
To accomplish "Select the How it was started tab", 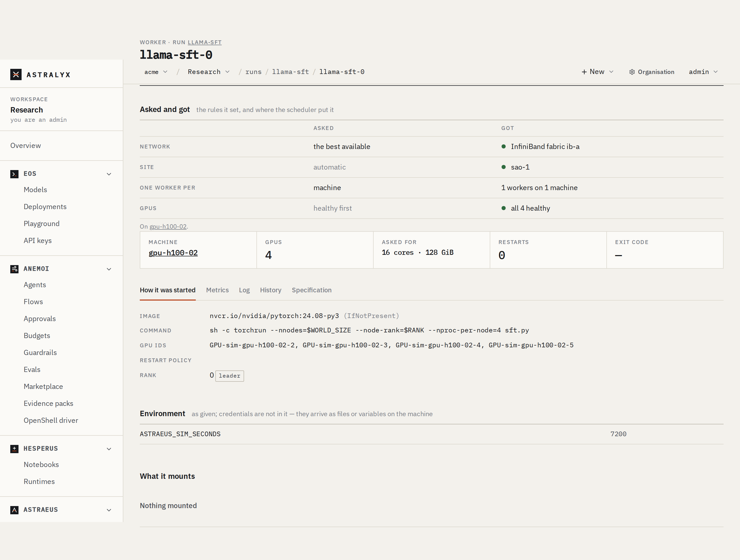I will 168,290.
